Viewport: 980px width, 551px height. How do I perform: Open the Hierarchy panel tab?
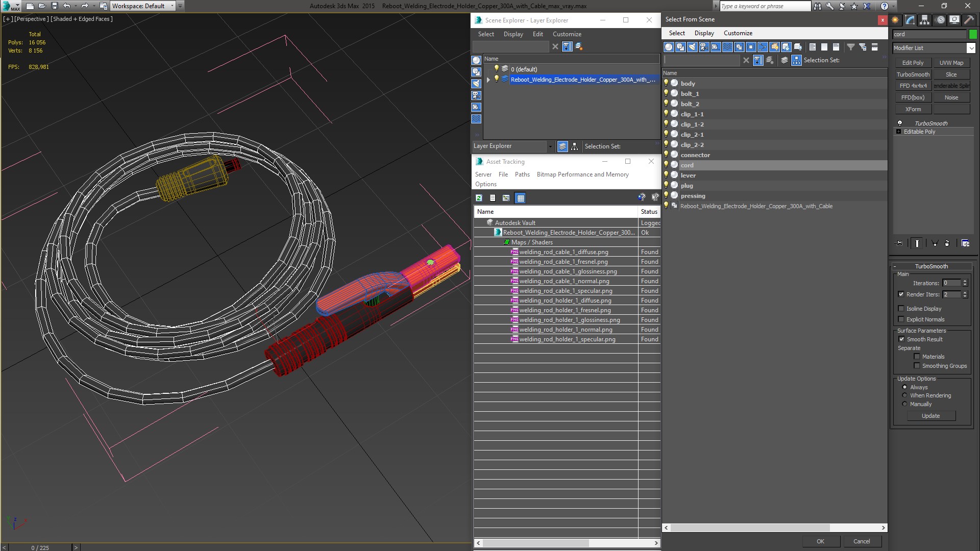tap(924, 20)
